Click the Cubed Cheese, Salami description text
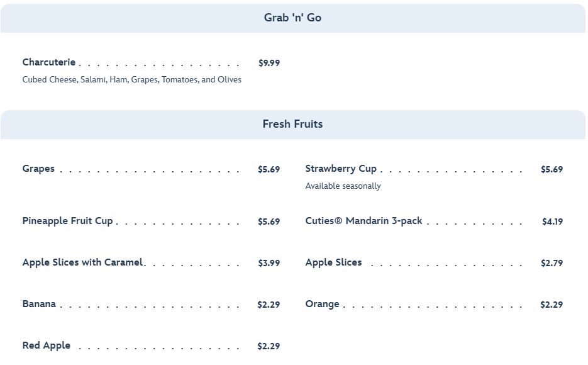Viewport: 588px width, 365px height. (131, 80)
